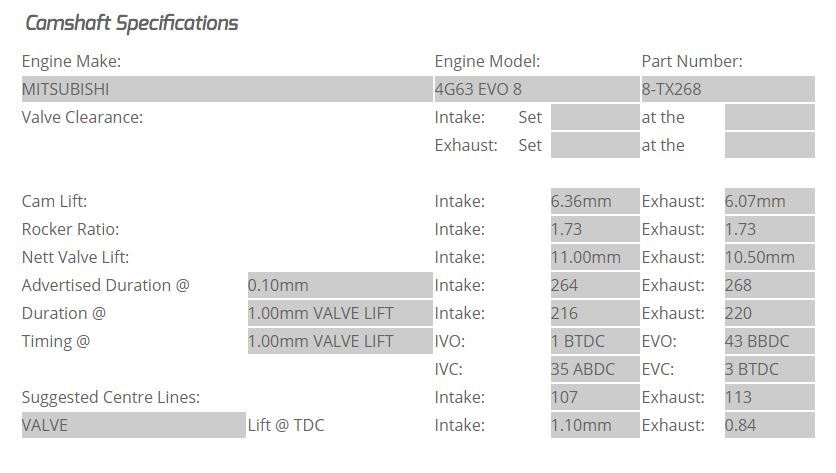Image resolution: width=836 pixels, height=473 pixels.
Task: Click the Part Number field 8-TX268
Action: pyautogui.click(x=728, y=89)
